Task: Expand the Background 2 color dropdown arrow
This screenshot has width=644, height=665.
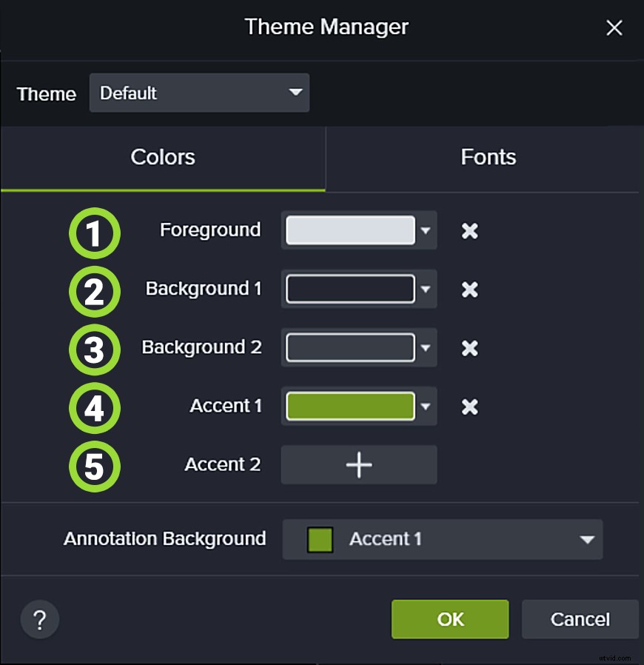Action: (426, 348)
